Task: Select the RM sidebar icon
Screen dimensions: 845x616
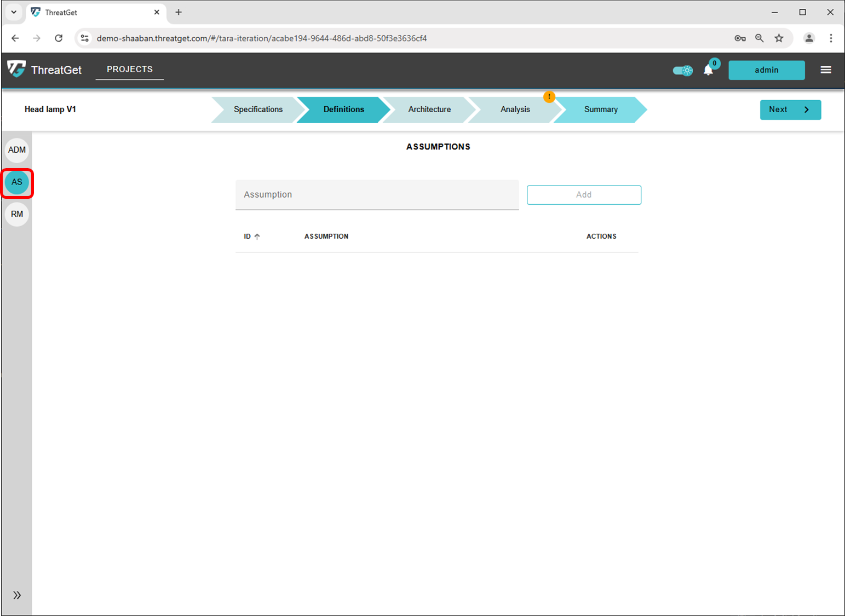Action: [x=17, y=214]
